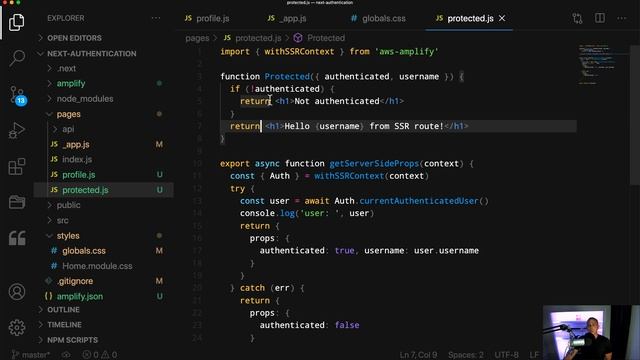Click the Spaces: 2 indentation setting
The width and height of the screenshot is (640, 360).
tap(465, 355)
